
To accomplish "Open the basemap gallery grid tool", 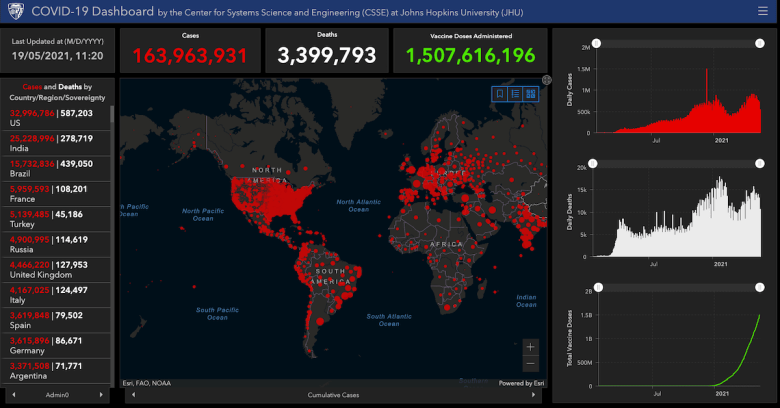I will pos(531,94).
